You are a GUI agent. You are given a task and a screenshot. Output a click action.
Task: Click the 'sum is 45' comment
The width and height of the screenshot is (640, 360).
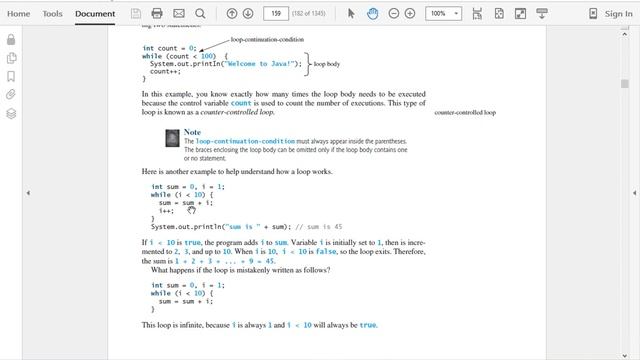[x=319, y=227]
